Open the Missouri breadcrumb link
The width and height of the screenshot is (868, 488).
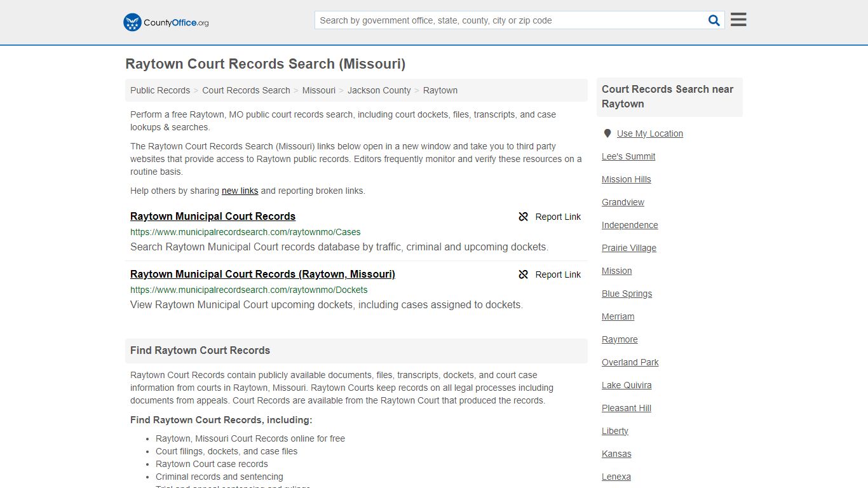pos(319,90)
